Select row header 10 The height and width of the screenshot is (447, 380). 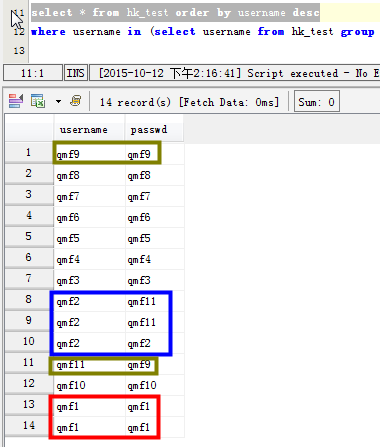coord(29,342)
